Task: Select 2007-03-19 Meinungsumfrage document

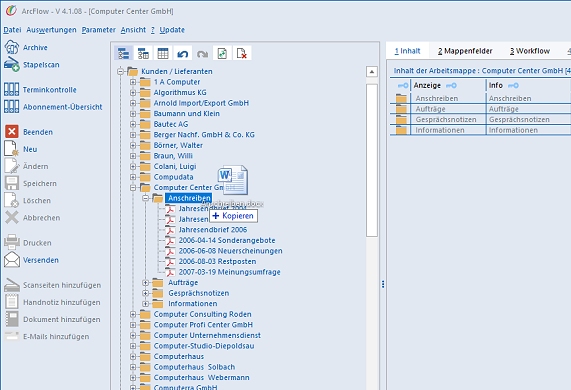Action: tap(229, 272)
